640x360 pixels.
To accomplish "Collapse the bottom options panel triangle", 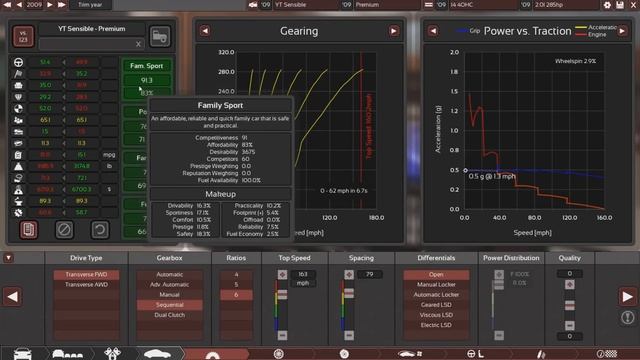I will [8, 258].
